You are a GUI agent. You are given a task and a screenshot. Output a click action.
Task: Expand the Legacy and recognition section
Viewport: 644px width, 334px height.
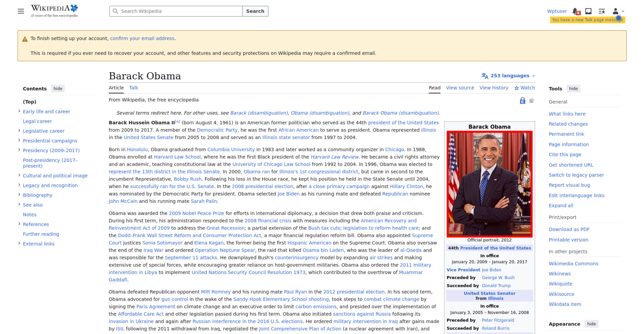(x=19, y=185)
